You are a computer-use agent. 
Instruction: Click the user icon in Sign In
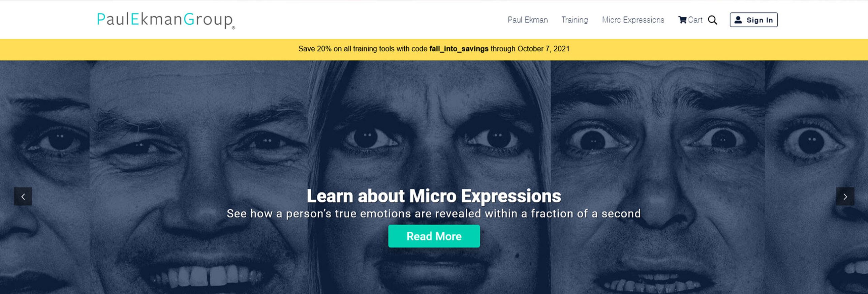(738, 20)
